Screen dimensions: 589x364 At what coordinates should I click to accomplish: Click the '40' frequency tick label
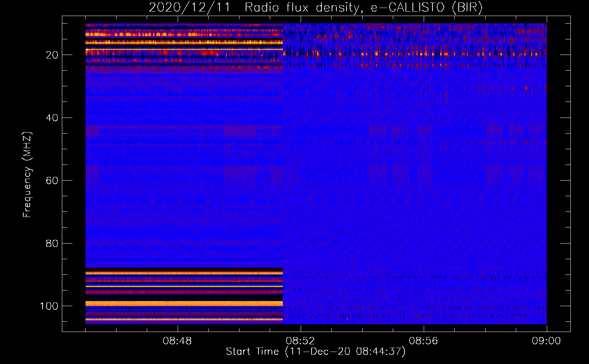click(52, 118)
